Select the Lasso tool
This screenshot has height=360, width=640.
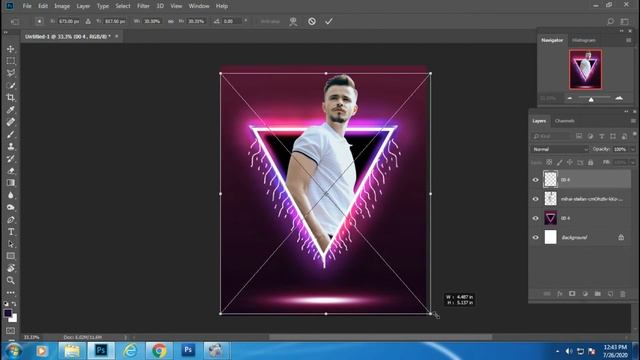(x=11, y=73)
